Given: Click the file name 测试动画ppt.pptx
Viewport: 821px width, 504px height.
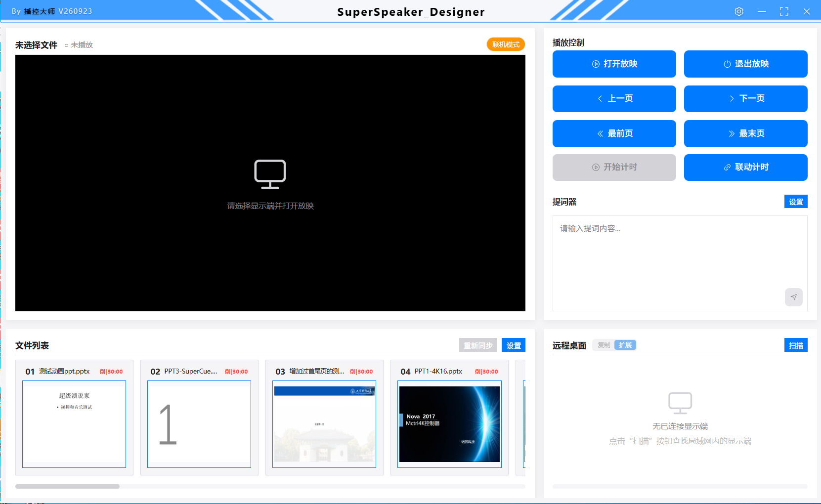Looking at the screenshot, I should 64,371.
